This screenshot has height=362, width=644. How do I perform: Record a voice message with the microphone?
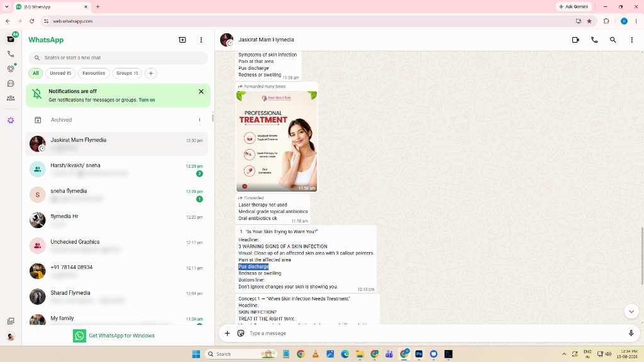[631, 333]
